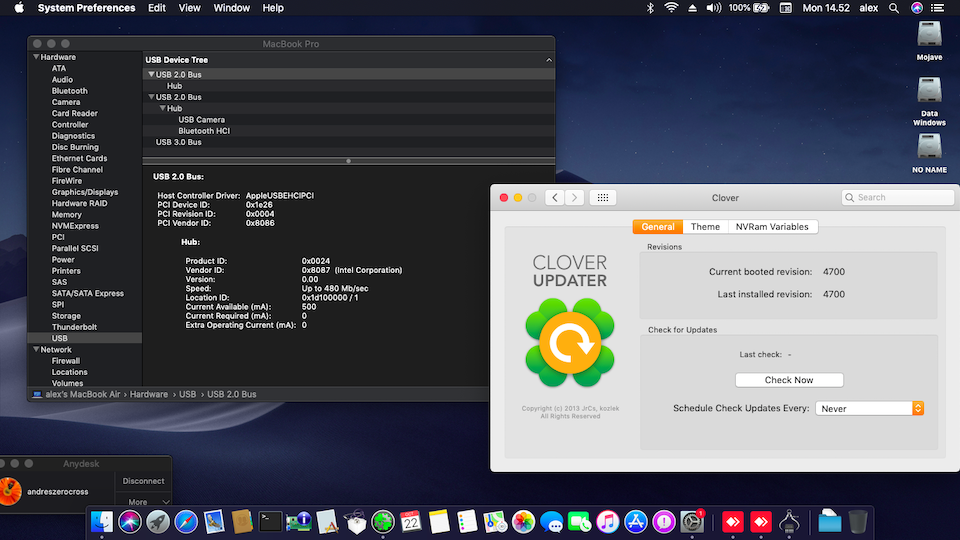Open the Window menu
The height and width of the screenshot is (540, 960).
click(231, 8)
